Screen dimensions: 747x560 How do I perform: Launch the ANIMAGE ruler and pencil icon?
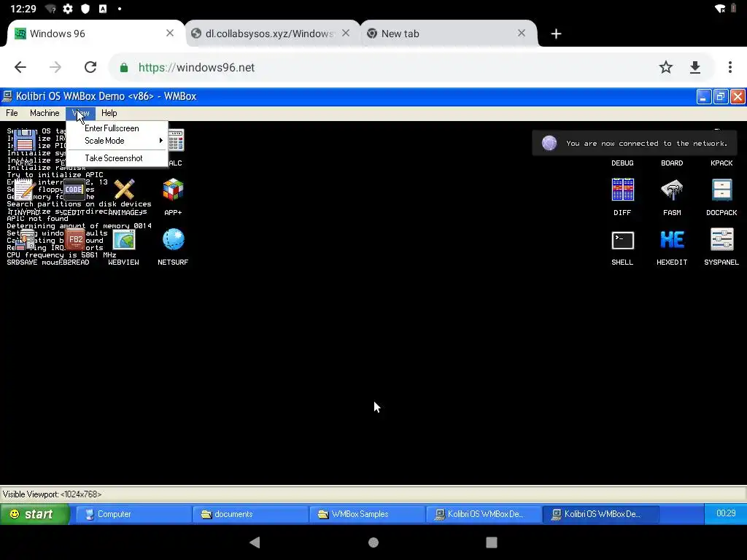124,190
